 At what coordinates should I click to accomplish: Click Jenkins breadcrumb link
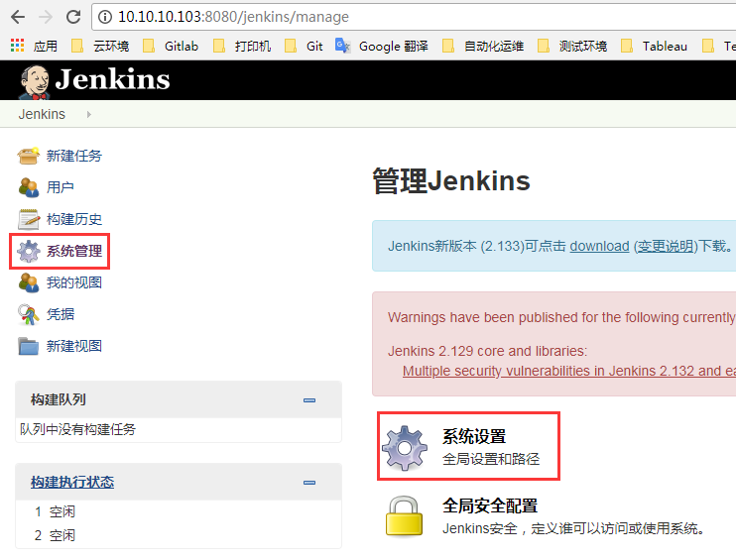(42, 114)
